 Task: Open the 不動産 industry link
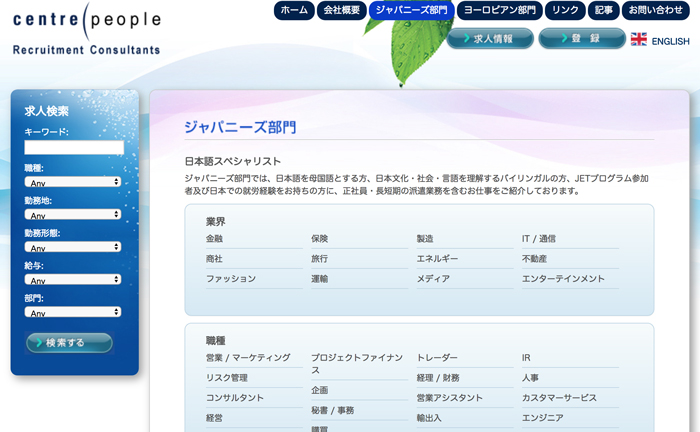point(534,259)
